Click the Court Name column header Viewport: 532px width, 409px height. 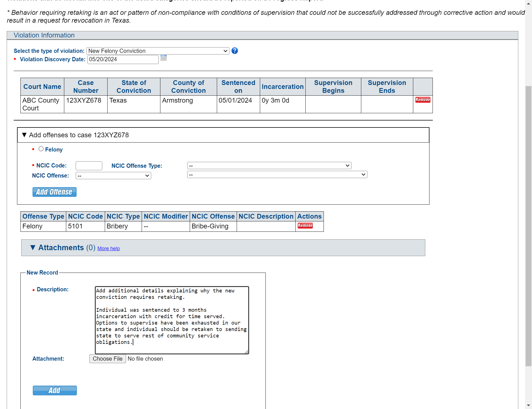pos(42,87)
